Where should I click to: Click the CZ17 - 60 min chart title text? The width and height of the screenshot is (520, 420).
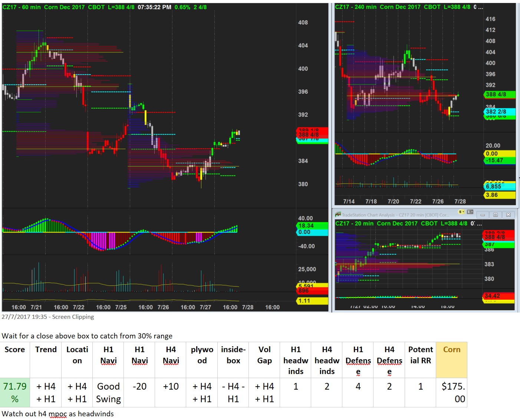tap(22, 7)
